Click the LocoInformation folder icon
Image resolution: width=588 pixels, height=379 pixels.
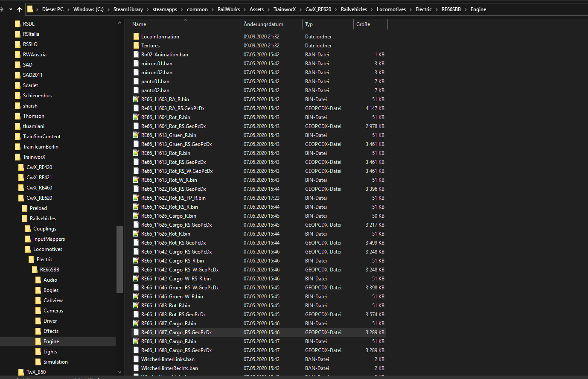point(136,37)
